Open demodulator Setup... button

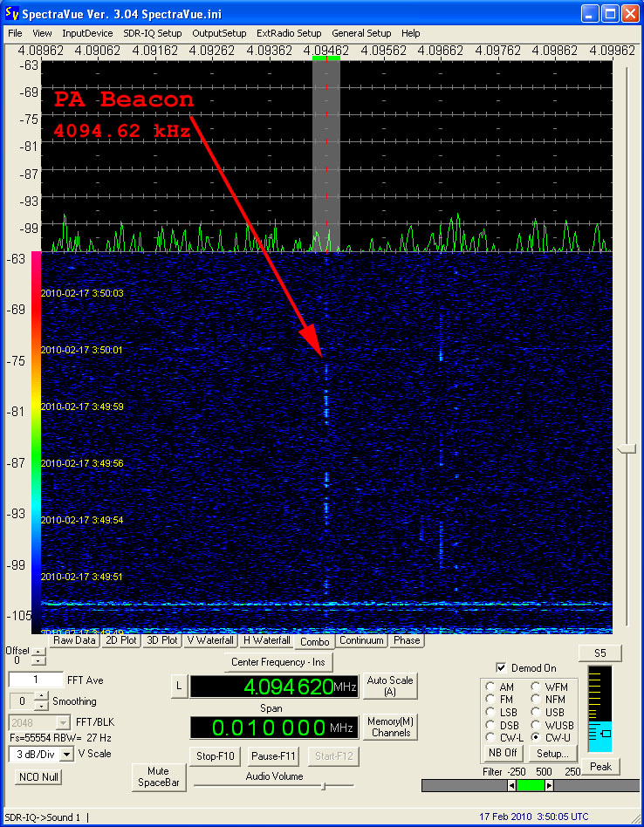pos(552,753)
